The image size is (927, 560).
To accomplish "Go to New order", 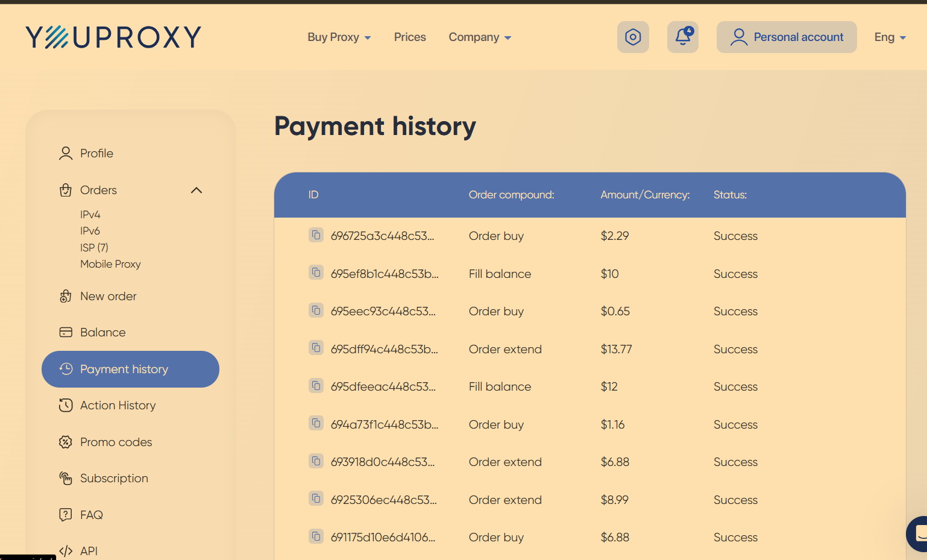I will coord(108,297).
